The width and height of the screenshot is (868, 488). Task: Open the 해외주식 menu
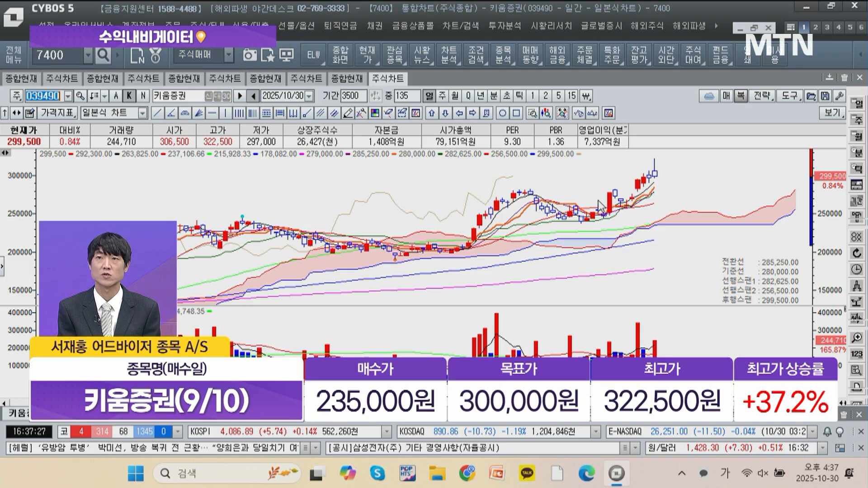(647, 26)
